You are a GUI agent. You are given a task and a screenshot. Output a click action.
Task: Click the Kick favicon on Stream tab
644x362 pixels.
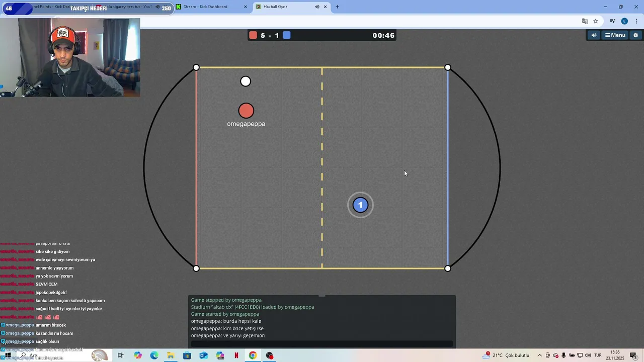tap(179, 7)
